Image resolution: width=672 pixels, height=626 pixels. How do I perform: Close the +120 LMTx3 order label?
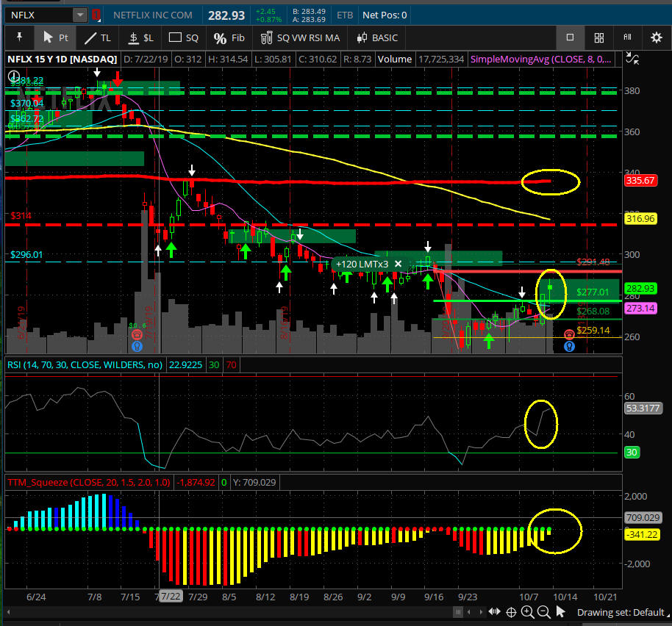398,264
